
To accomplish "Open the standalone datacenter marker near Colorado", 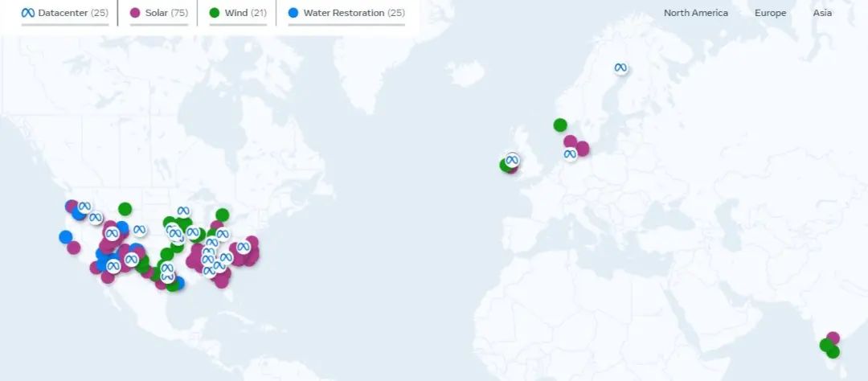I will pos(140,229).
